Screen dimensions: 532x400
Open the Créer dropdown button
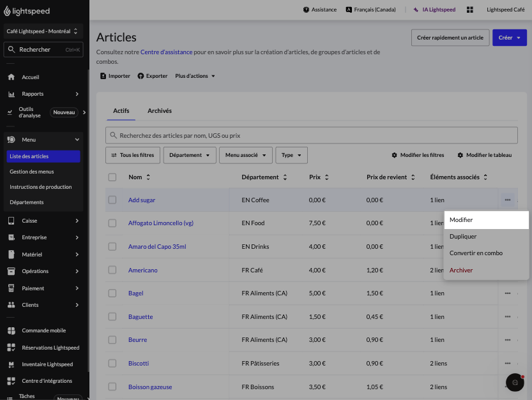tap(509, 38)
